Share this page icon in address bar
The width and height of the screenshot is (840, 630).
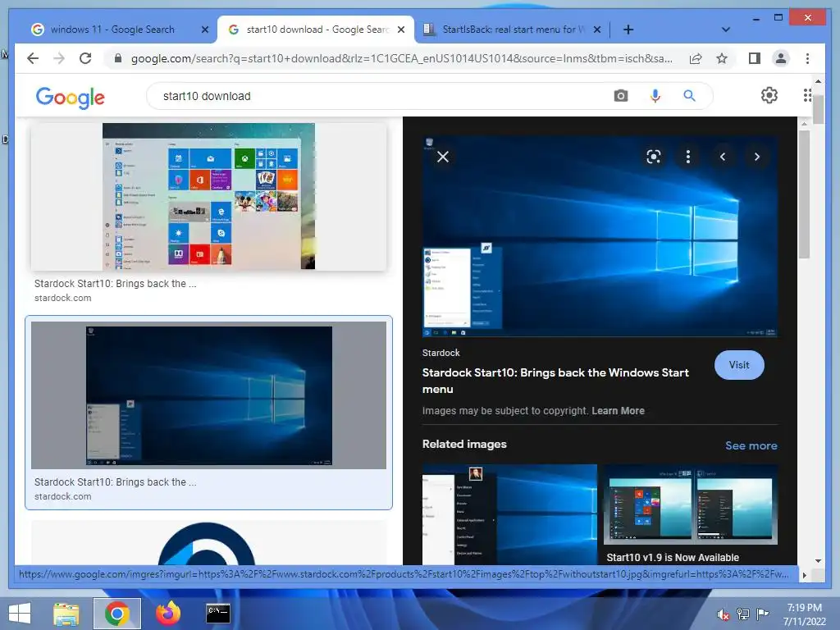pyautogui.click(x=696, y=58)
